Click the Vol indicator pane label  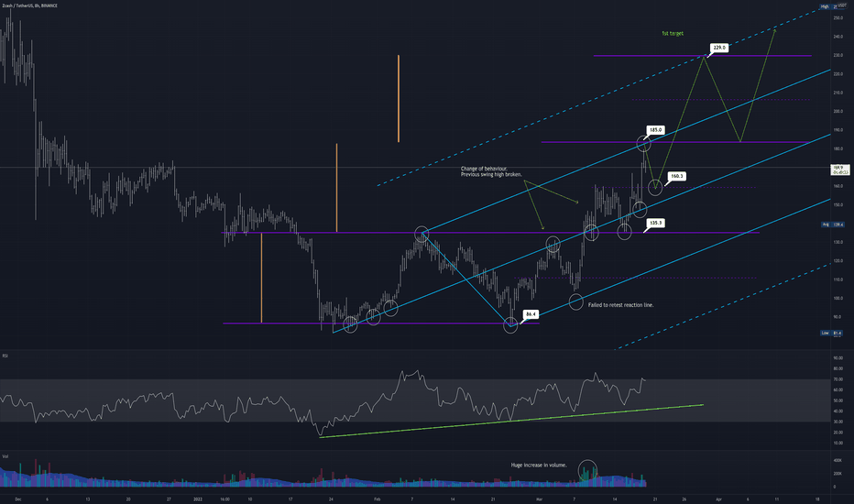click(x=5, y=456)
